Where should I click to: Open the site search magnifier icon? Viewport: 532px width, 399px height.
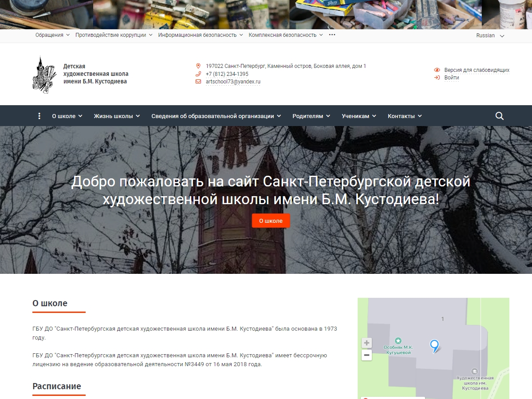499,116
